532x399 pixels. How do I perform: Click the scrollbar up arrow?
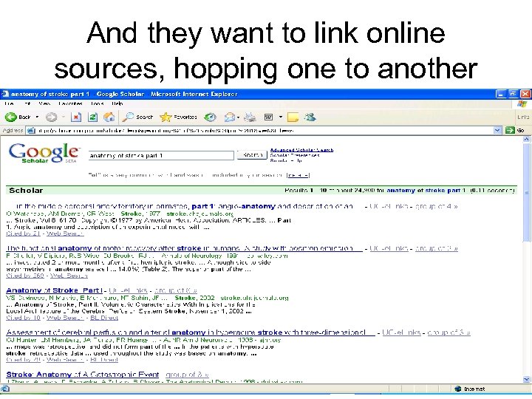pyautogui.click(x=526, y=139)
